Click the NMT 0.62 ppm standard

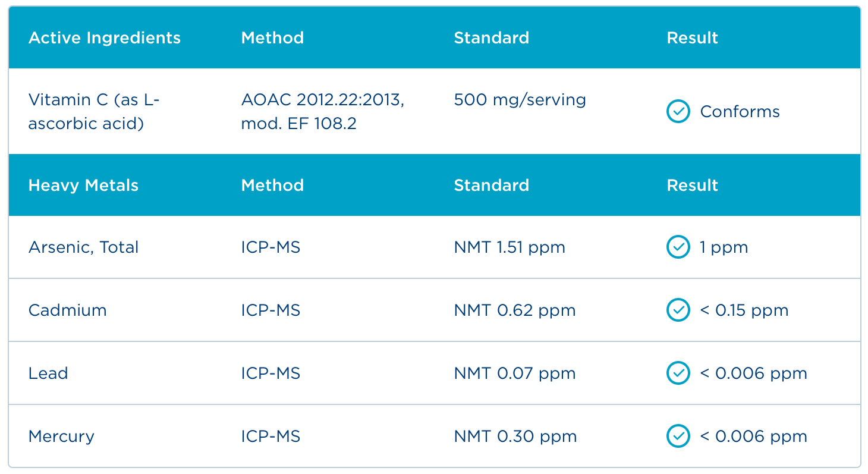tap(515, 310)
